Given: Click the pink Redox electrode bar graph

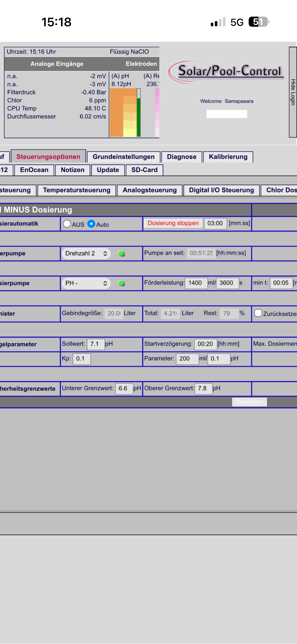Looking at the screenshot, I should pyautogui.click(x=157, y=113).
